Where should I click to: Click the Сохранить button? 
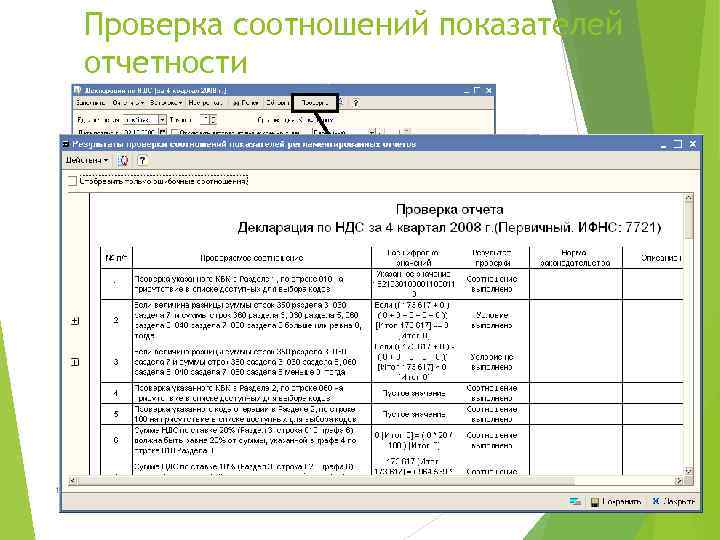(x=615, y=501)
